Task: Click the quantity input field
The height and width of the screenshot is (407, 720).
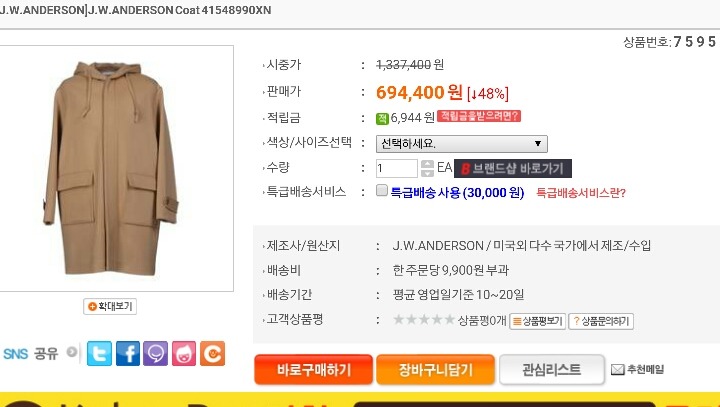Action: coord(396,168)
